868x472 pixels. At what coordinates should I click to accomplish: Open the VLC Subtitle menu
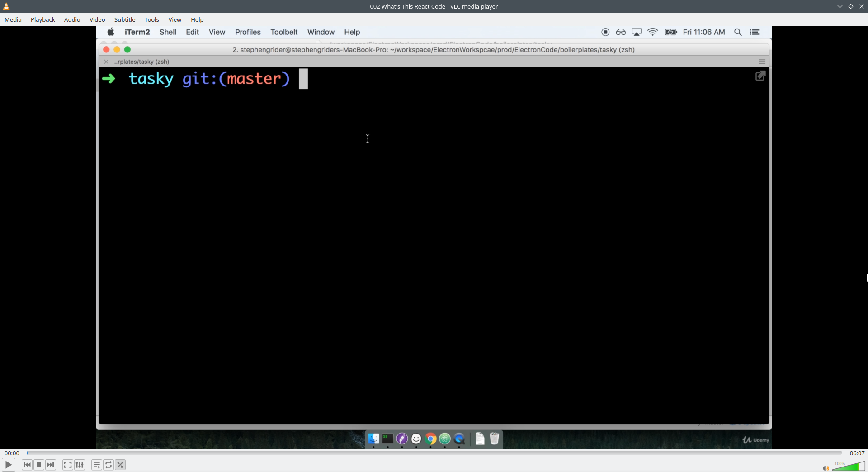125,19
